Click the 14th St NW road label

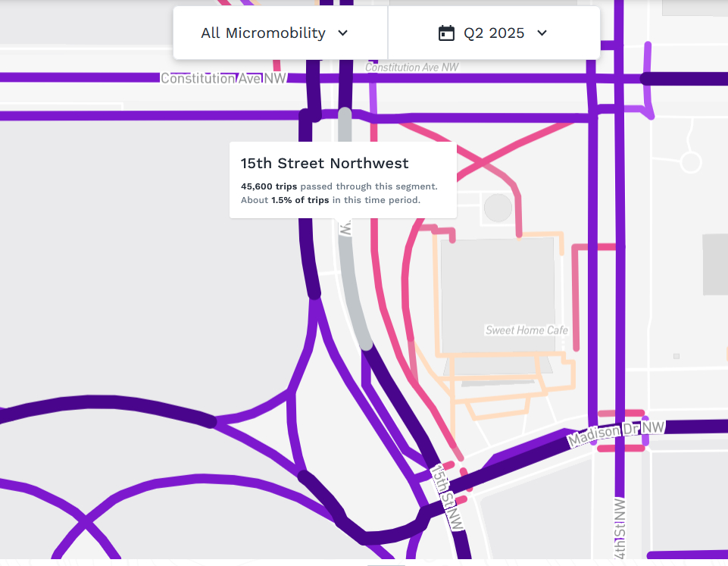(620, 530)
